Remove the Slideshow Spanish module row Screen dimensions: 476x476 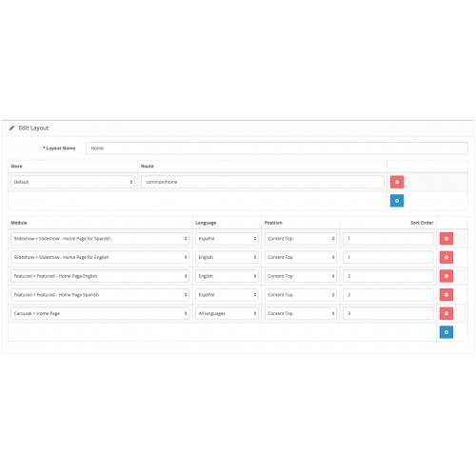(446, 238)
